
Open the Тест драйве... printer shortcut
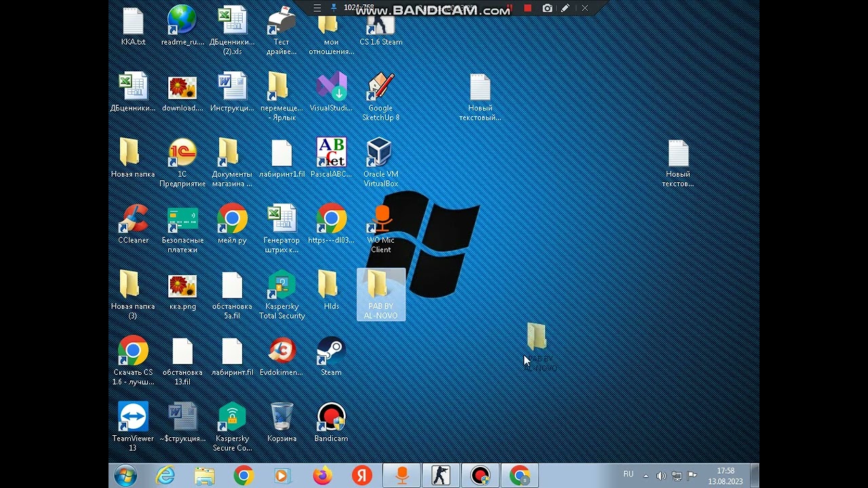tap(281, 31)
